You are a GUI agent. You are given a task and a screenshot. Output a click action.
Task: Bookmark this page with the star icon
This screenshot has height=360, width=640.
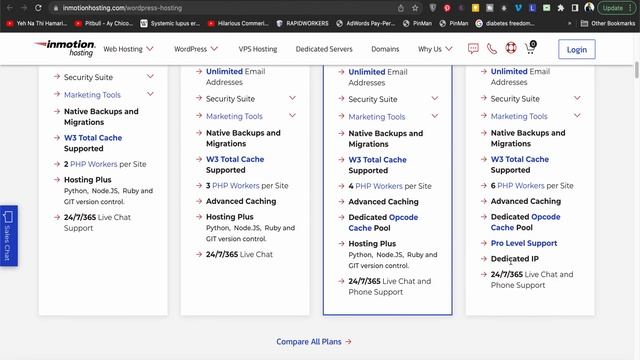click(x=415, y=8)
